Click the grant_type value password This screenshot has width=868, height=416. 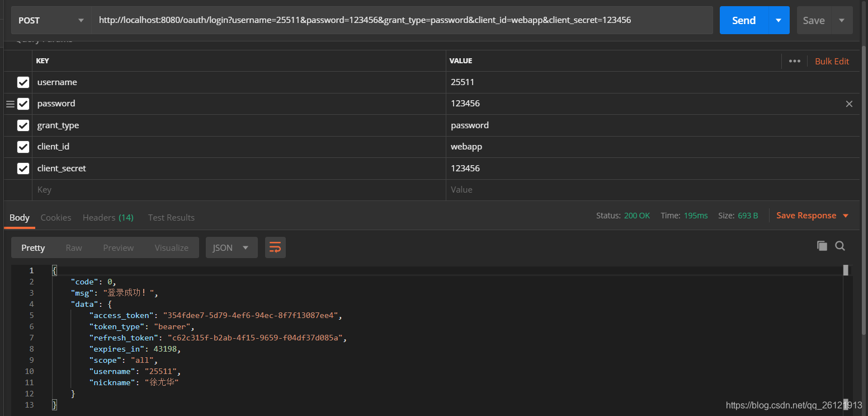click(653, 125)
